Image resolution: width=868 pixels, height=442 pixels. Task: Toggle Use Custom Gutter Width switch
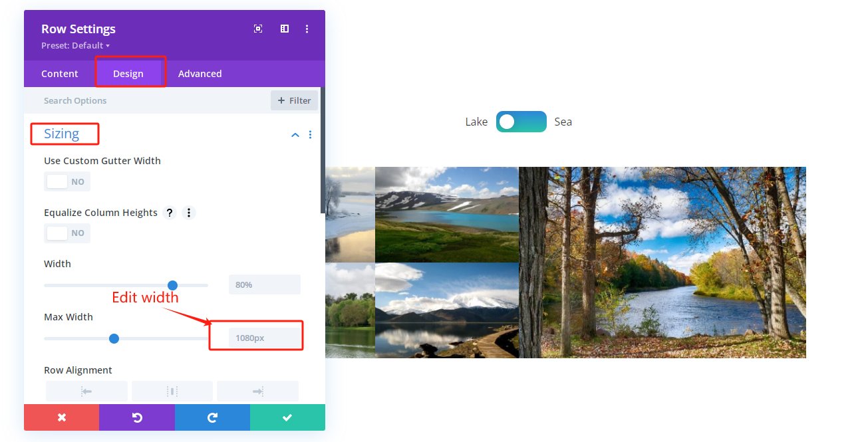[x=67, y=181]
